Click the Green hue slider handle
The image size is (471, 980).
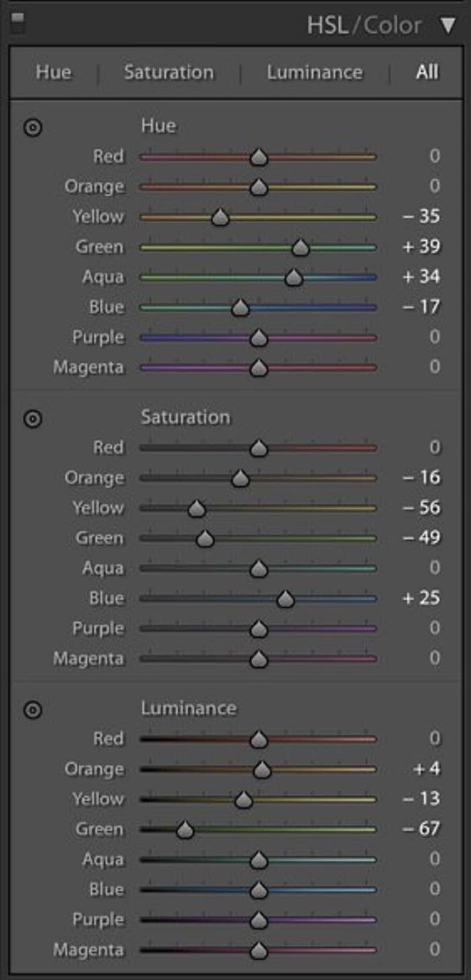pos(301,248)
